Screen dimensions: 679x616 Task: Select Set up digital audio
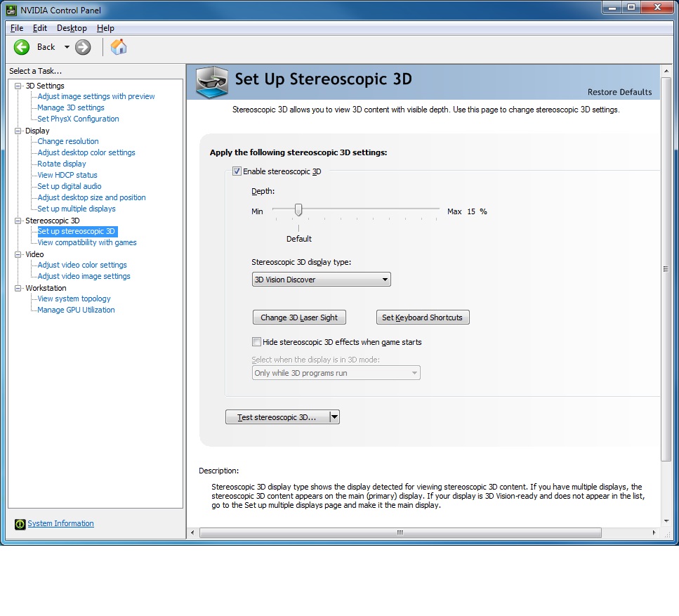coord(70,186)
